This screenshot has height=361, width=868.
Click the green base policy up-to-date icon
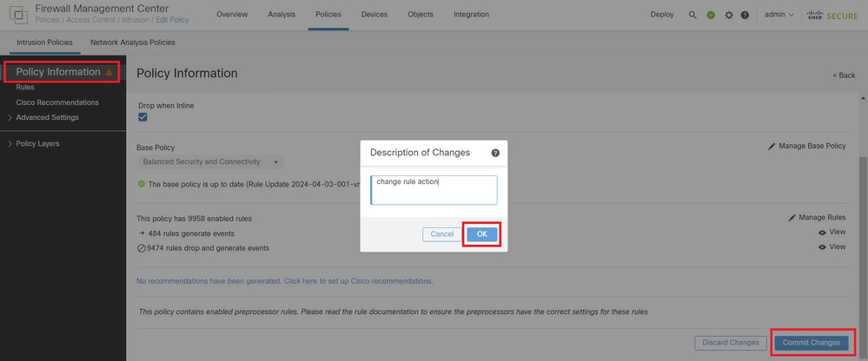141,184
